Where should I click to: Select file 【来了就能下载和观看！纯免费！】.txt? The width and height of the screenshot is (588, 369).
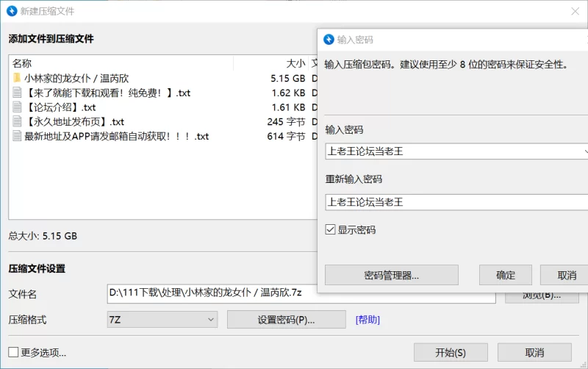(x=108, y=93)
